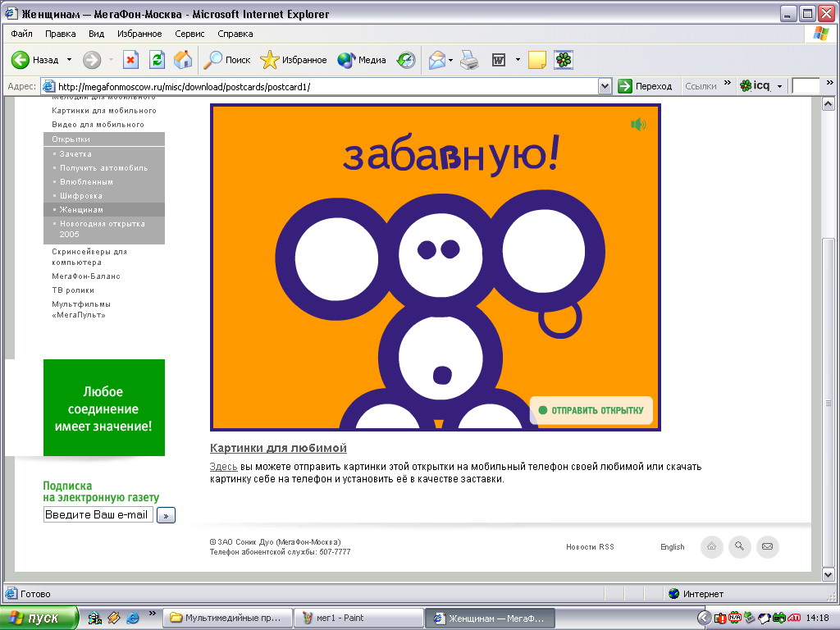
Task: Click the Введите Ваш e-mail field
Action: (x=98, y=514)
